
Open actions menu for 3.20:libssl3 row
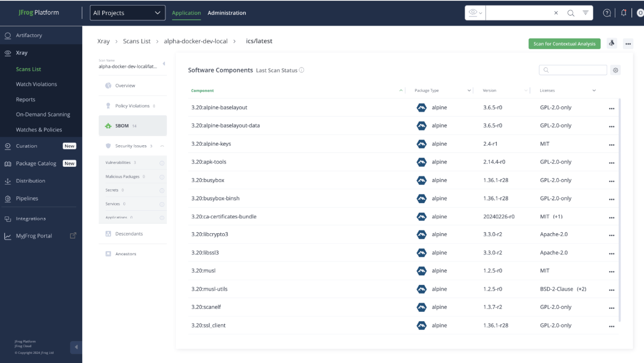[x=612, y=254]
